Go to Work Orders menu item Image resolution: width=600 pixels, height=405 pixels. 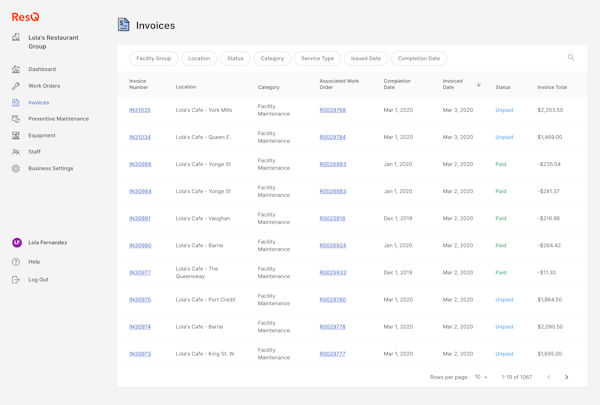click(x=44, y=86)
